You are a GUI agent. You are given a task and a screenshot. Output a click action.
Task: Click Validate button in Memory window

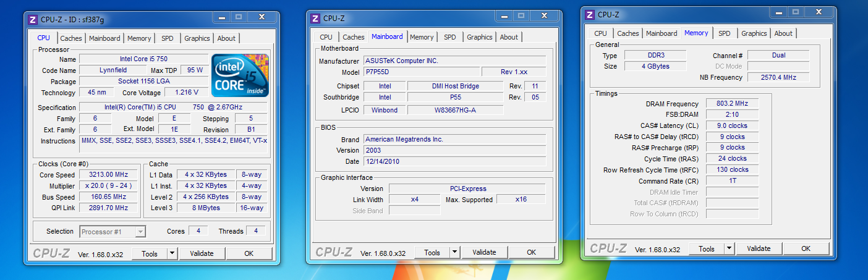[759, 248]
